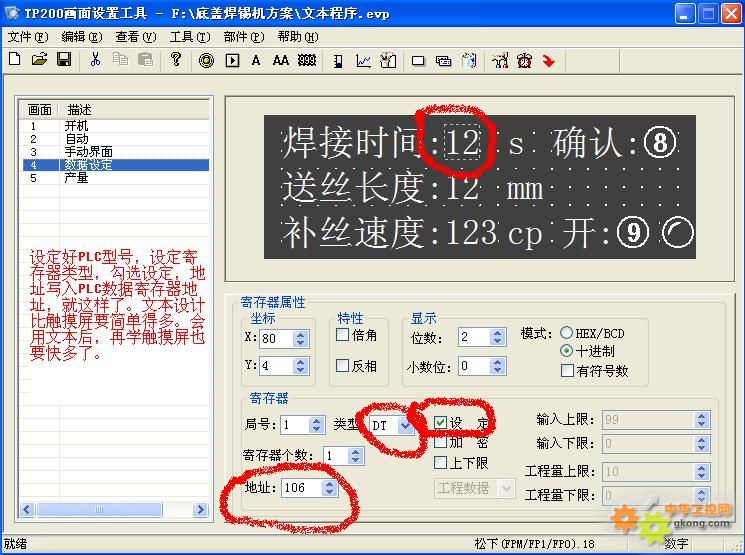
Task: Adjust the 局号 spinner arrows
Action: tap(316, 424)
